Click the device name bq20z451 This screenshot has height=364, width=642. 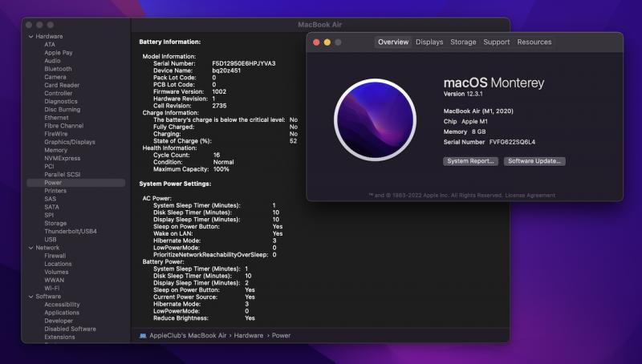tap(226, 71)
